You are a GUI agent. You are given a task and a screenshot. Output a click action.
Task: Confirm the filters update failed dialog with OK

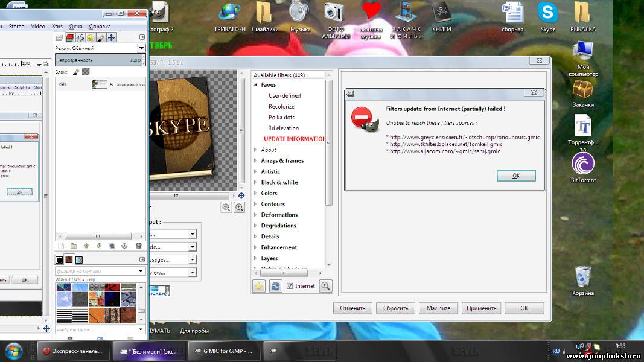pyautogui.click(x=516, y=176)
